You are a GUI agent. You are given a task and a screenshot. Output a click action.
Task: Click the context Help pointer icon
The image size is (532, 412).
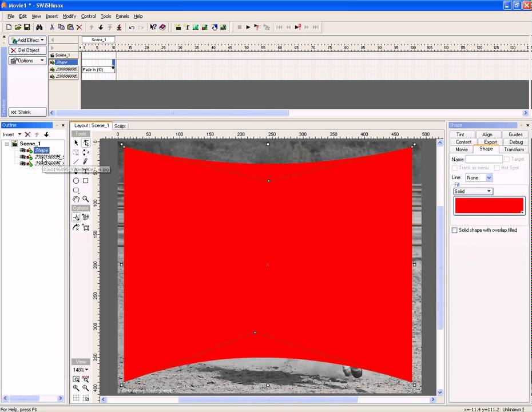[153, 27]
